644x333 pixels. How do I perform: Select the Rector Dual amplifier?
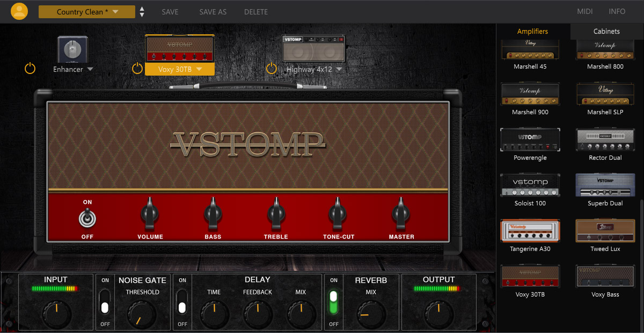[x=605, y=139]
